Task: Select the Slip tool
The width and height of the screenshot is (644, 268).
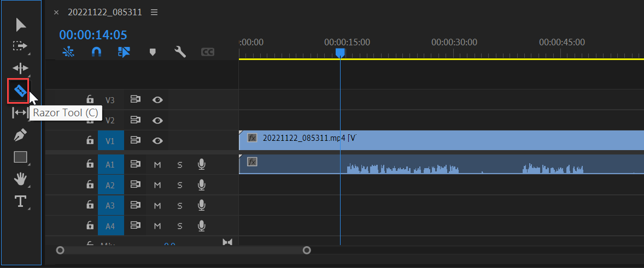Action: pyautogui.click(x=20, y=112)
